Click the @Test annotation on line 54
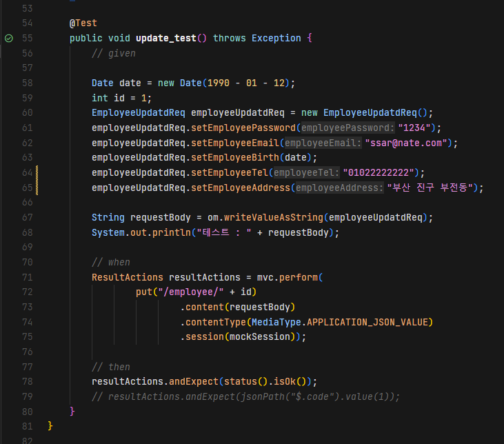Viewport: 504px width, 444px height. (x=83, y=23)
